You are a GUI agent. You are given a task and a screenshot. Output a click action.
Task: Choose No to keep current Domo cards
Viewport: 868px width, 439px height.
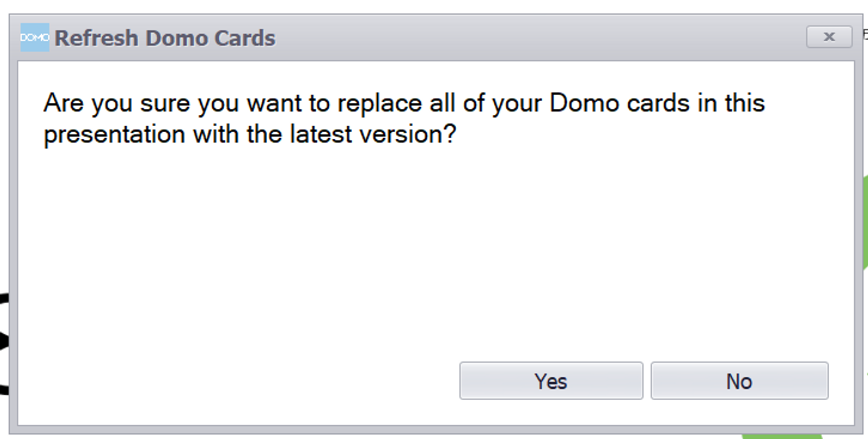(x=739, y=380)
